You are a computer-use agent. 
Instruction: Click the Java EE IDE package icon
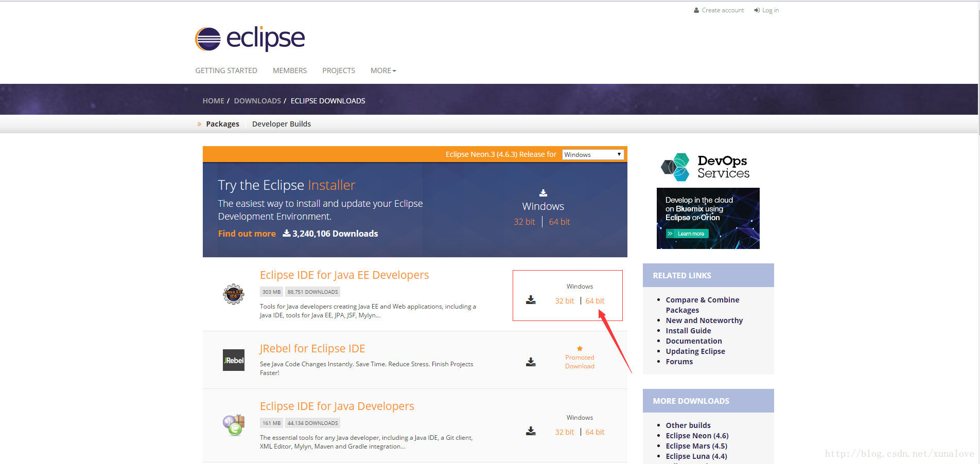click(x=234, y=294)
